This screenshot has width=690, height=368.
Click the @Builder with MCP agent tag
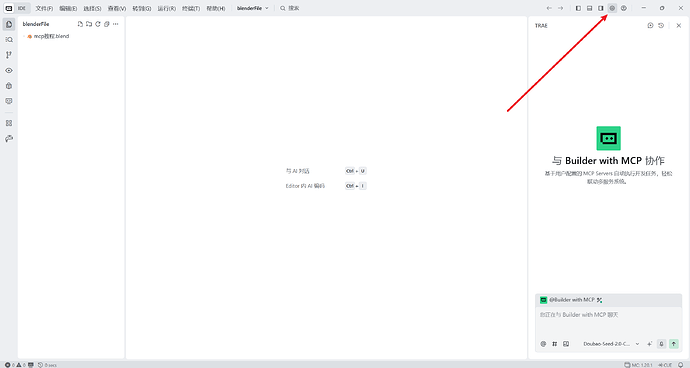coord(572,300)
